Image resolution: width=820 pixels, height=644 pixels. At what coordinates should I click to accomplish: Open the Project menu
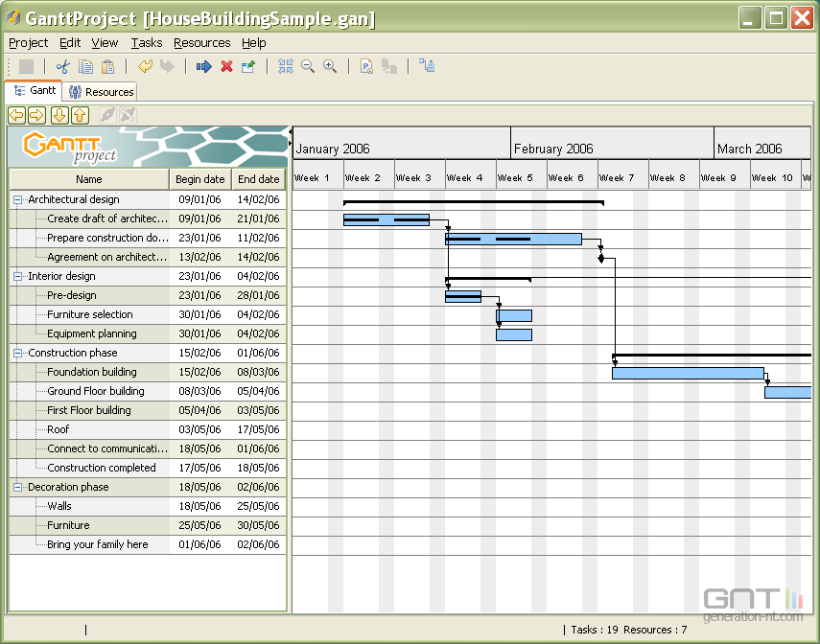[28, 43]
